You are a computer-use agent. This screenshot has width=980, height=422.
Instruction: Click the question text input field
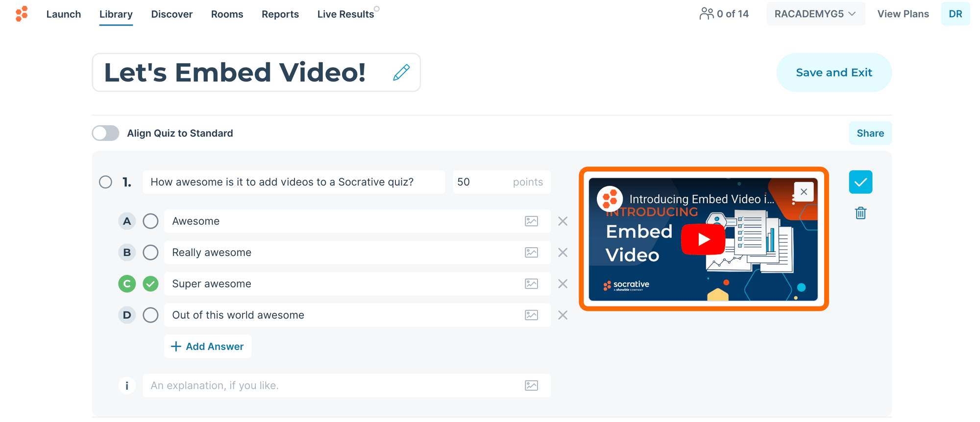(294, 182)
